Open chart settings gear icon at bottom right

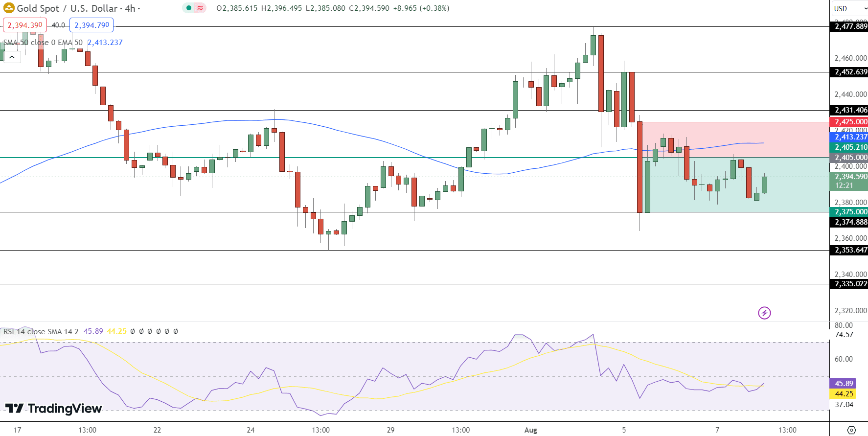click(851, 430)
